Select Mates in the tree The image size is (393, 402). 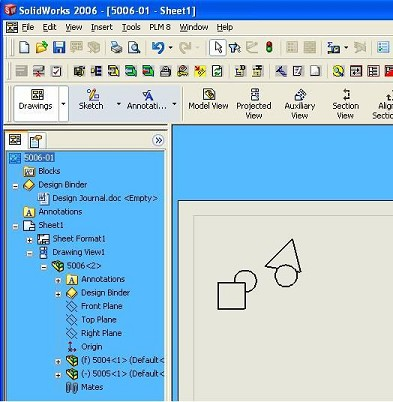(92, 387)
